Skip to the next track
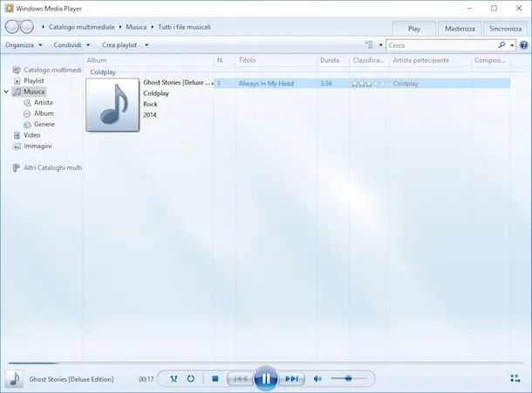 (x=291, y=379)
